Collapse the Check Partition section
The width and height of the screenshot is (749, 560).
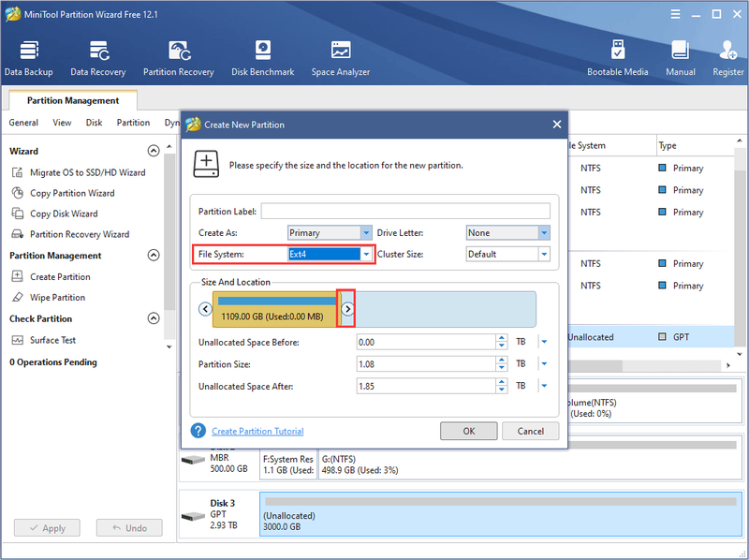pos(154,318)
